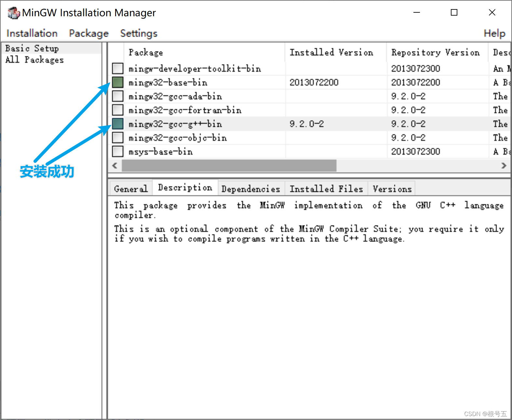Maximize the MinGW Installation Manager window
The height and width of the screenshot is (420, 512).
[x=454, y=12]
